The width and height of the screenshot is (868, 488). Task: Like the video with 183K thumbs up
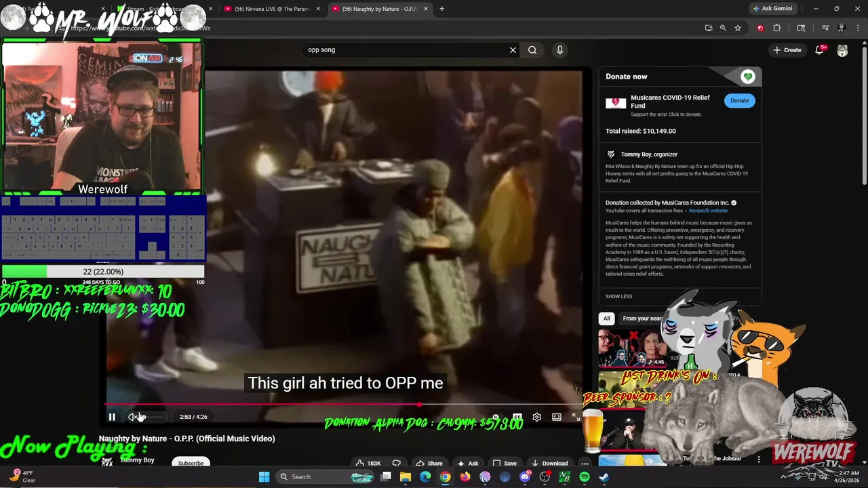pos(368,464)
